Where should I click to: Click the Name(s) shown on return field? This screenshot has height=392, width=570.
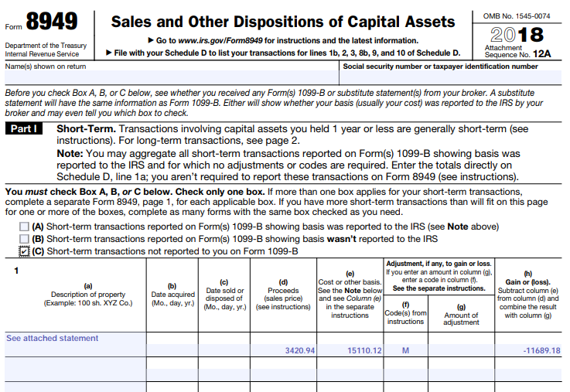click(170, 78)
